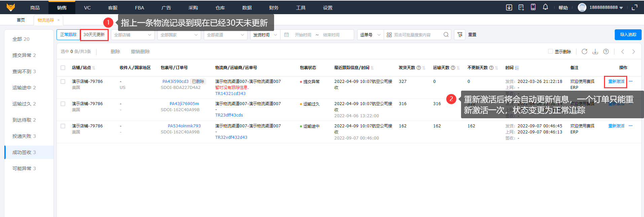Click the export download icon above table
Screen dimensions: 644x217
tap(595, 52)
